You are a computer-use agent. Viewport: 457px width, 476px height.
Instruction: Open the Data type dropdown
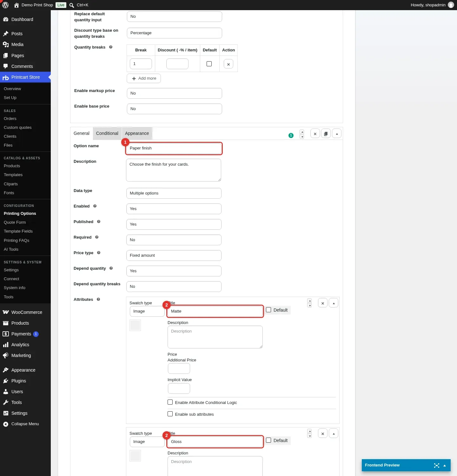coord(174,193)
